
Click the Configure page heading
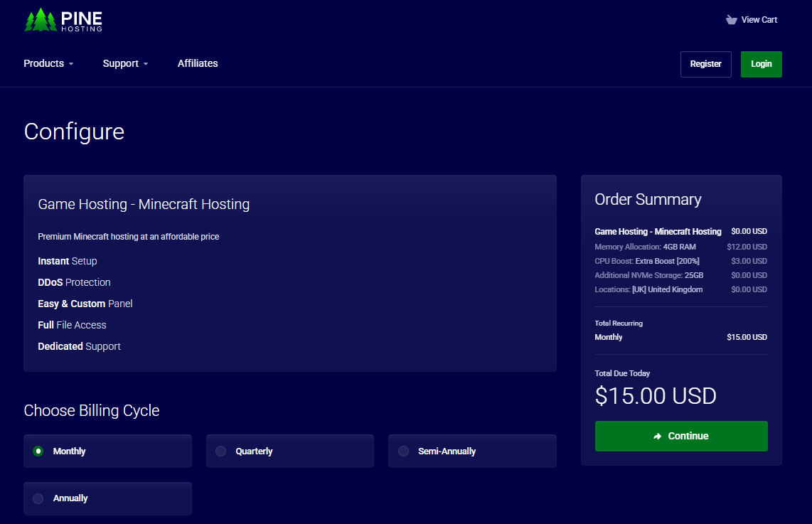click(74, 132)
